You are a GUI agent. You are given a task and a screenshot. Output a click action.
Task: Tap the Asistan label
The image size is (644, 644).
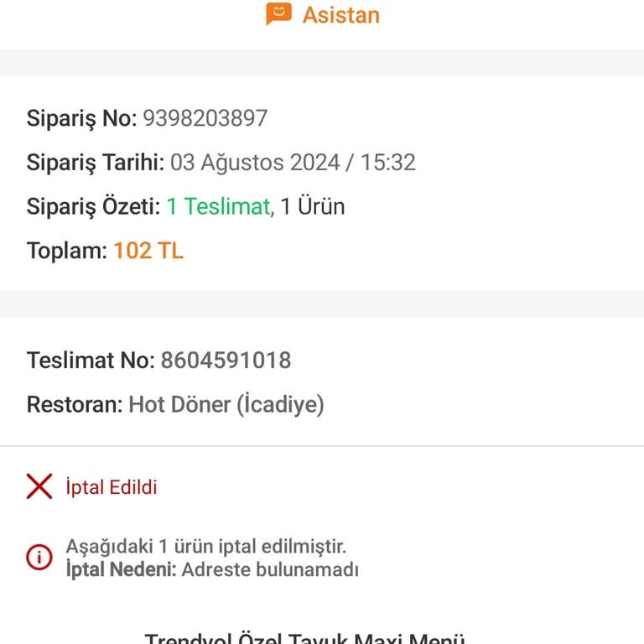[341, 15]
